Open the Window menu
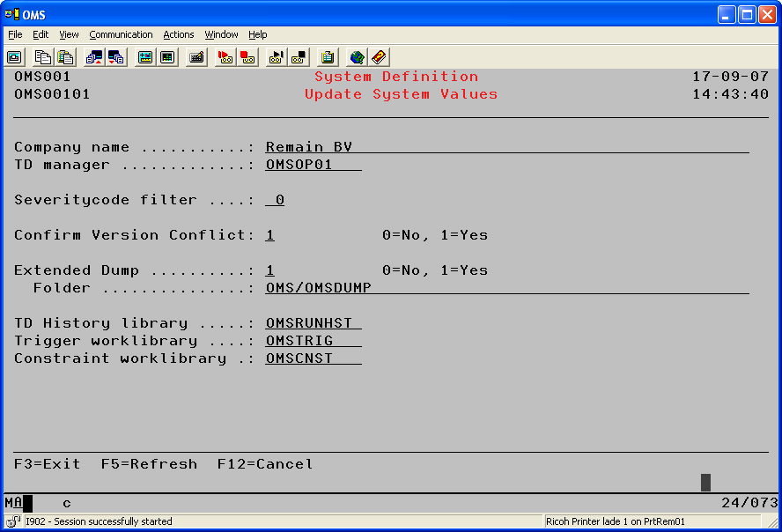The image size is (782, 532). click(221, 34)
